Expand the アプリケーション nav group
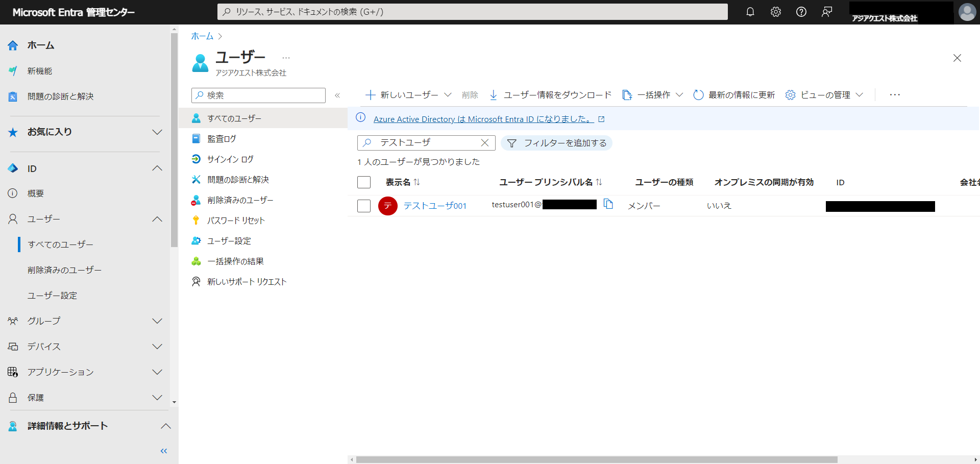The height and width of the screenshot is (464, 980). [157, 372]
